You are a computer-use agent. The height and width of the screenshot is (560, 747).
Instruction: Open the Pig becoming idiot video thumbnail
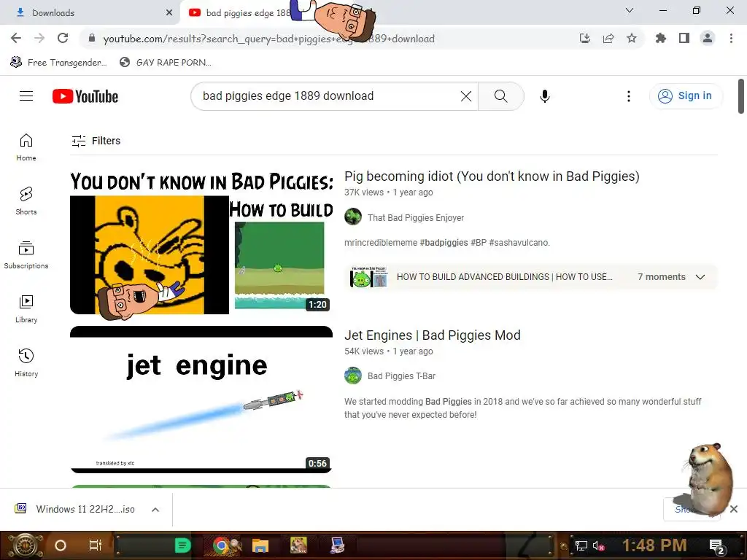coord(201,242)
